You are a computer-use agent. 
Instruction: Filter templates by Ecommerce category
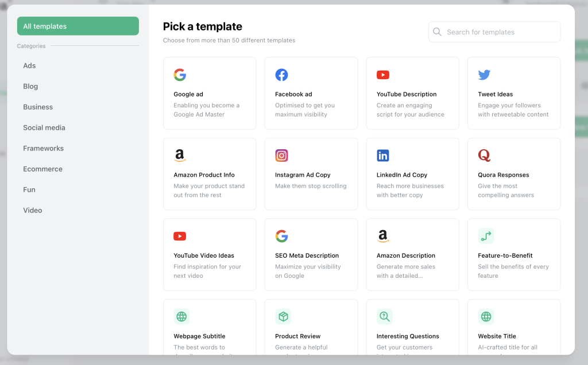point(42,169)
